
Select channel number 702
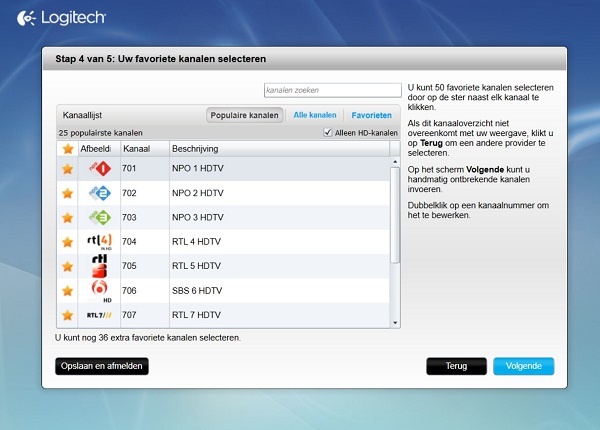[129, 193]
